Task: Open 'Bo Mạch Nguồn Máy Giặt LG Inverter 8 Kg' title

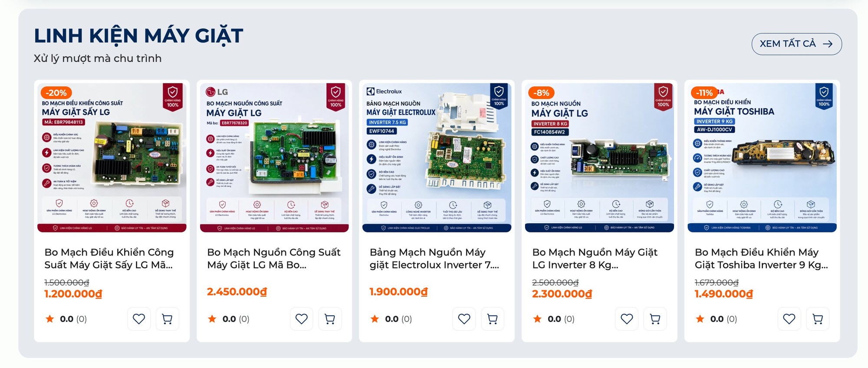Action: [595, 259]
